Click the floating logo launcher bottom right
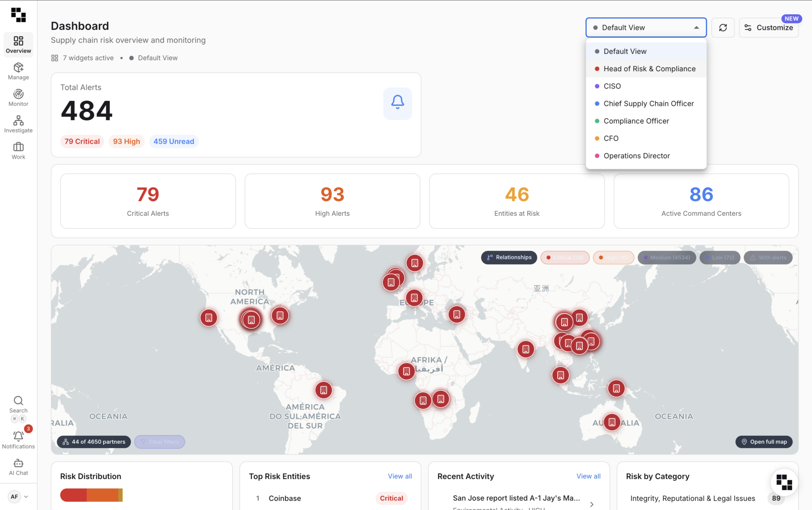 pyautogui.click(x=784, y=482)
